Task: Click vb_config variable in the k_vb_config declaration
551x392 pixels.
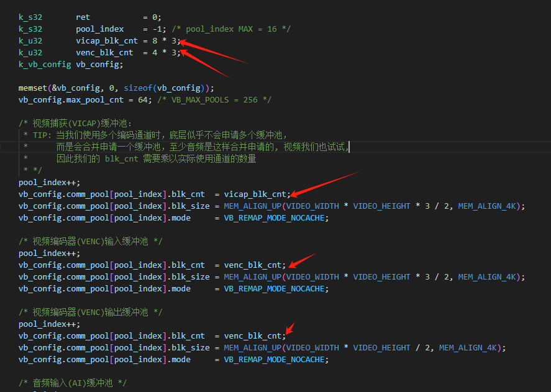Action: coord(99,65)
